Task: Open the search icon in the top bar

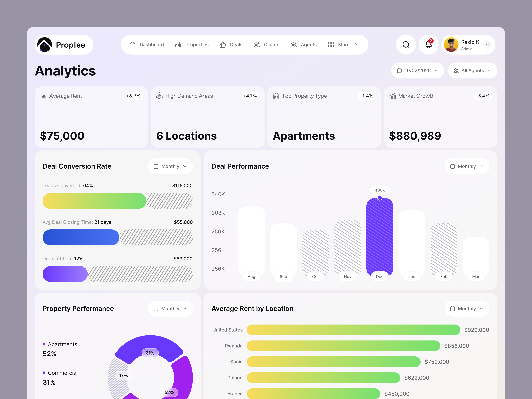Action: (406, 44)
